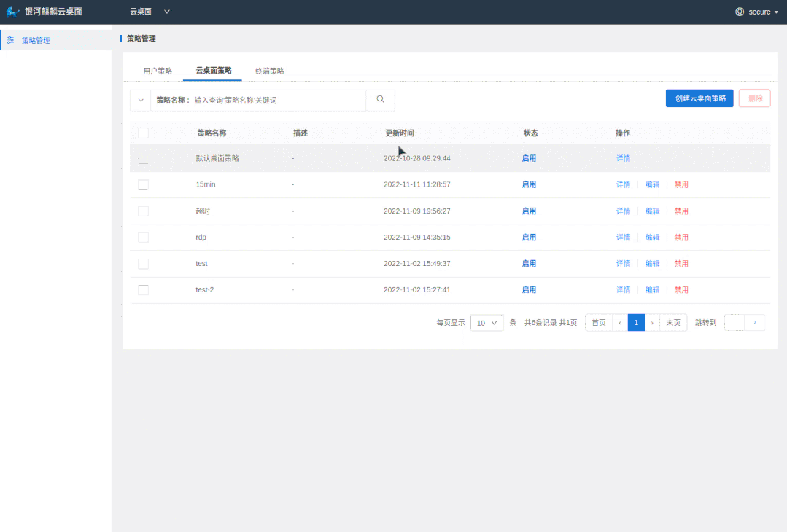The height and width of the screenshot is (532, 787).
Task: Check the box for test-2 policy
Action: click(144, 290)
